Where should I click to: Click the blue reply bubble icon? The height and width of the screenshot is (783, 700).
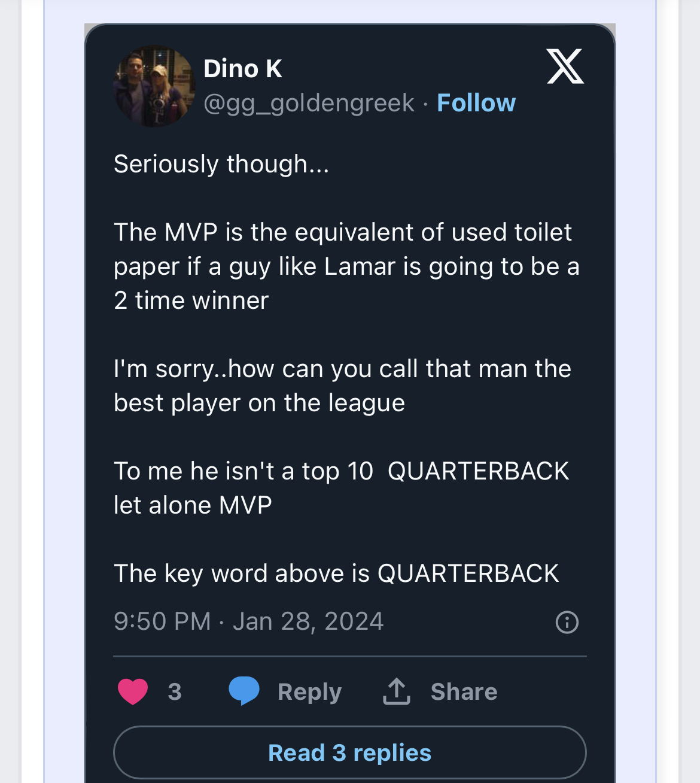tap(244, 691)
